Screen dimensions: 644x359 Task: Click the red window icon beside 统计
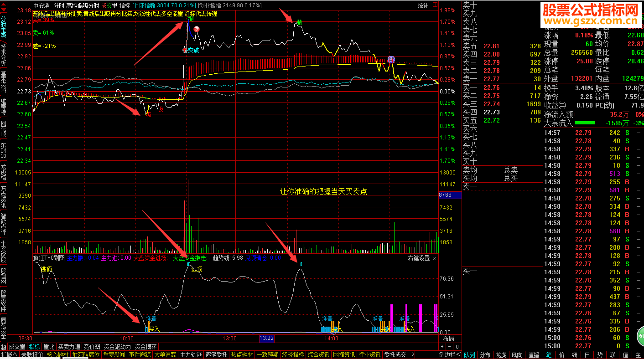(434, 5)
